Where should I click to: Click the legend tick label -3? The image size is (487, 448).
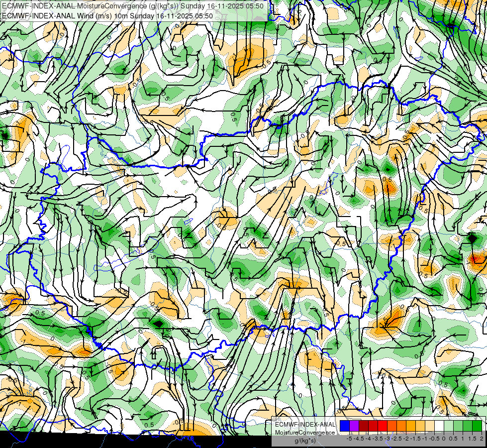(388, 439)
